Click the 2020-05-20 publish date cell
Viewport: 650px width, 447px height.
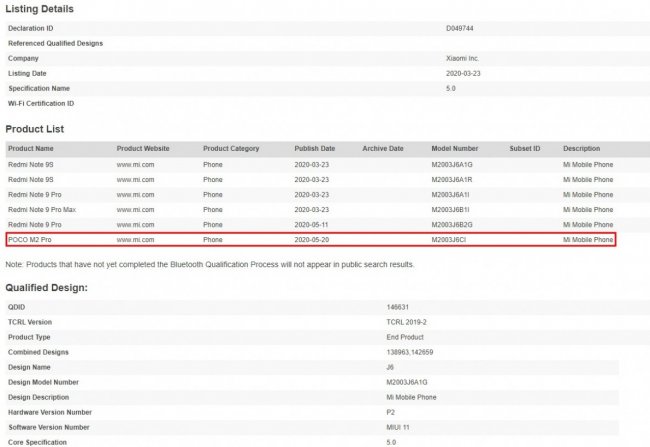click(x=312, y=240)
